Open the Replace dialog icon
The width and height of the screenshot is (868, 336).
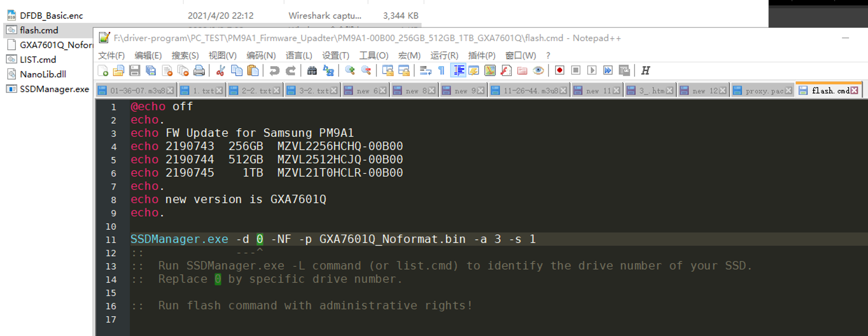pos(328,71)
